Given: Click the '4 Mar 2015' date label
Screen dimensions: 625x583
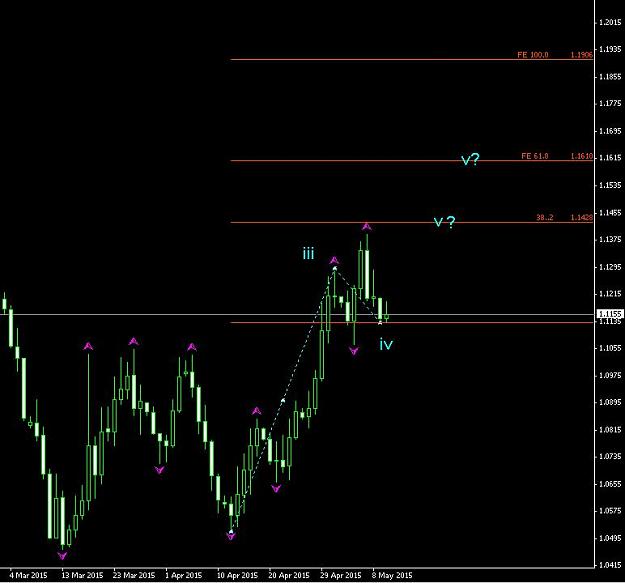Looking at the screenshot, I should (28, 575).
